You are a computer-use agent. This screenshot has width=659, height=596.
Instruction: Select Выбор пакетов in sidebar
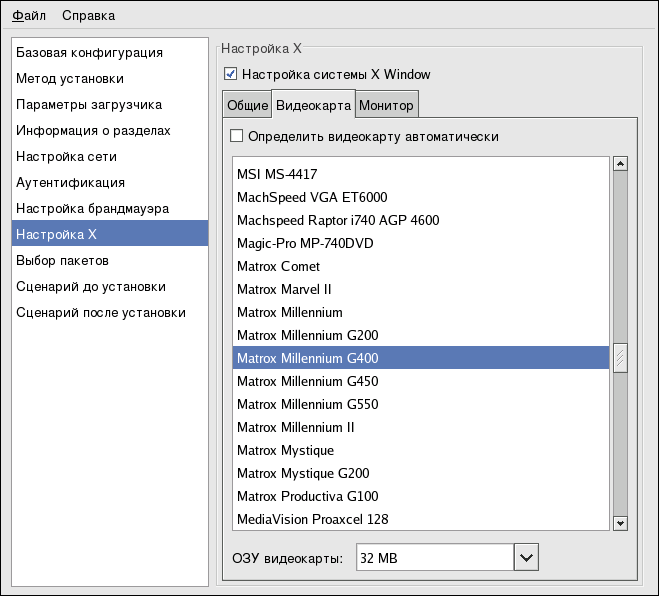pos(62,260)
